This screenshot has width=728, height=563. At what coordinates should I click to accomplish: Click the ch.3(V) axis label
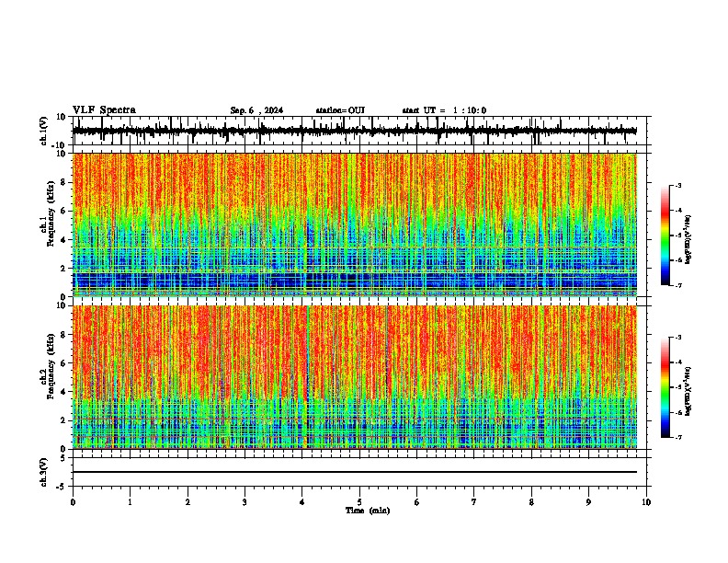click(x=44, y=472)
